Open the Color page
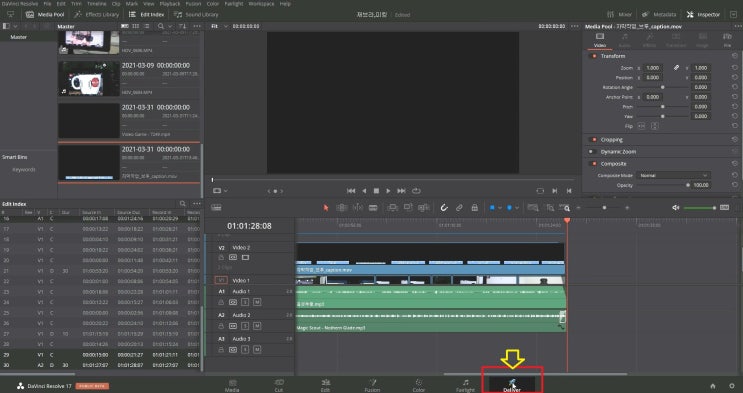The image size is (743, 393). 419,385
